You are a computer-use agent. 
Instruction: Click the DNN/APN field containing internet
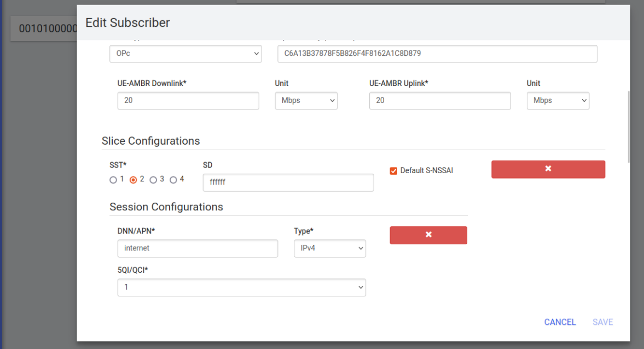pos(198,248)
